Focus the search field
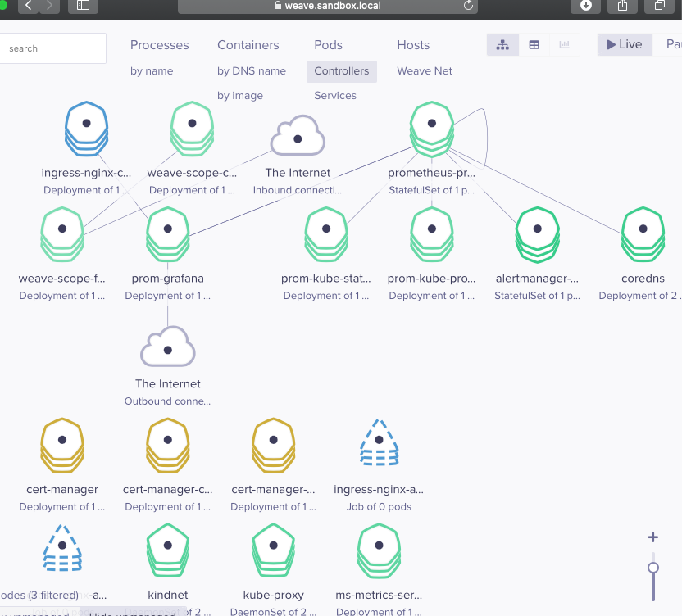The height and width of the screenshot is (616, 682). [52, 48]
